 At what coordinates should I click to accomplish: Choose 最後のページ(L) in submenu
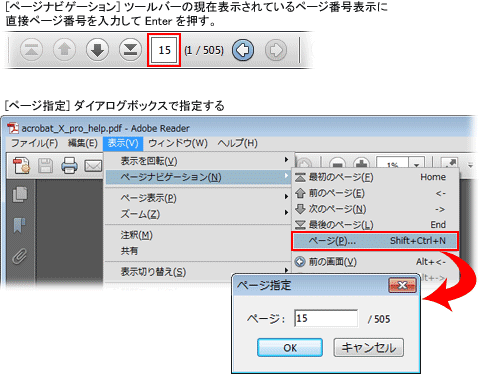click(375, 225)
